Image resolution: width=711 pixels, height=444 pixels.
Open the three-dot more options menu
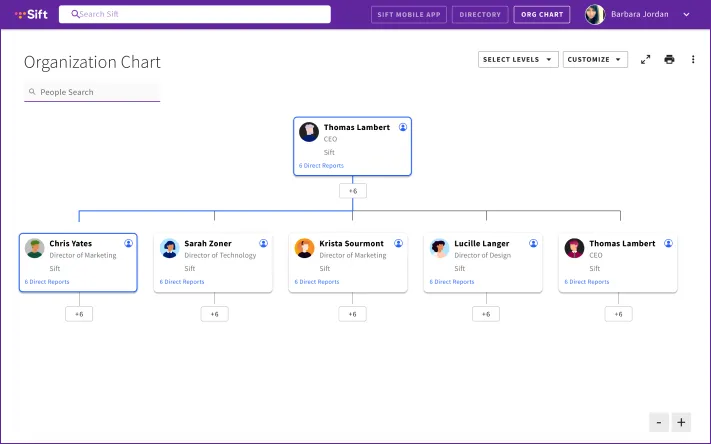click(693, 59)
